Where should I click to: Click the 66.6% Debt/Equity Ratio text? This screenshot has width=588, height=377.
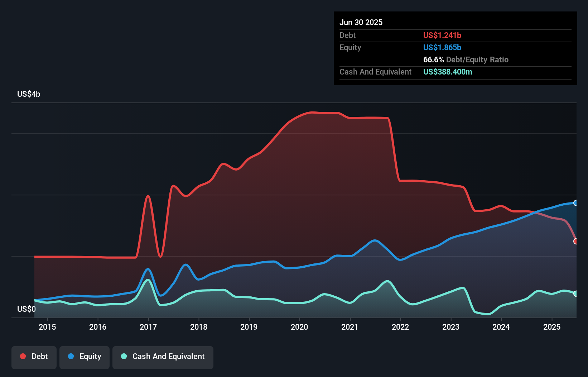pyautogui.click(x=466, y=59)
